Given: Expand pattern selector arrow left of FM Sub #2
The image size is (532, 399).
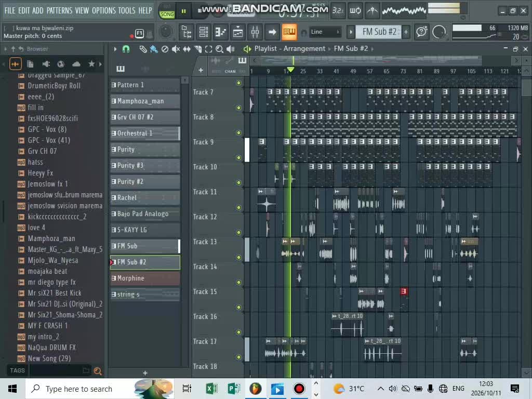Looking at the screenshot, I should [351, 32].
